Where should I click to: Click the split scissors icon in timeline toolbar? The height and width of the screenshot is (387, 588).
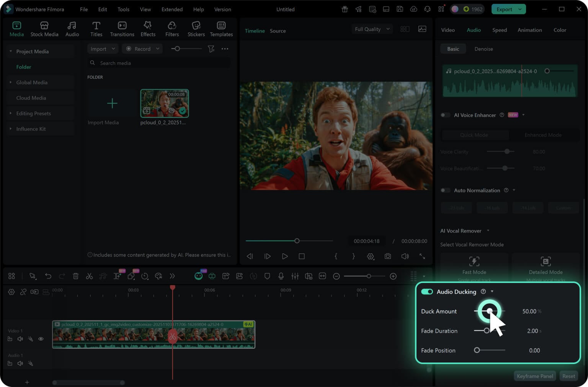89,276
